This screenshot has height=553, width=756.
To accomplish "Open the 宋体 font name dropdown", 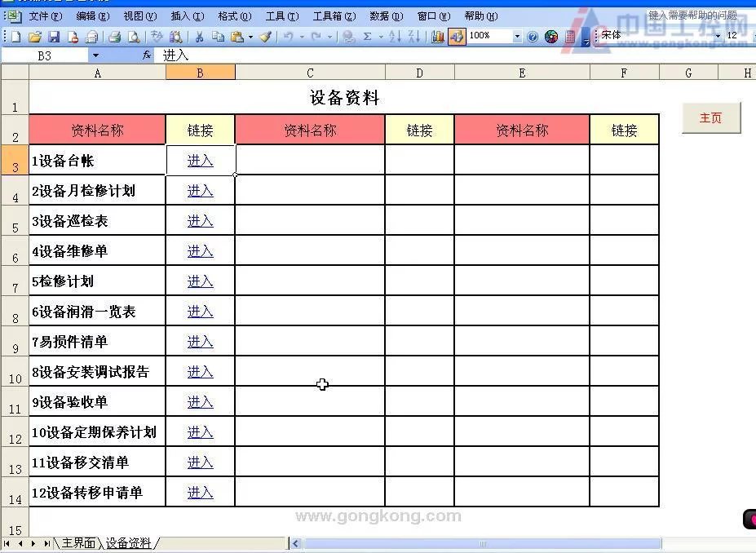I will [x=718, y=36].
